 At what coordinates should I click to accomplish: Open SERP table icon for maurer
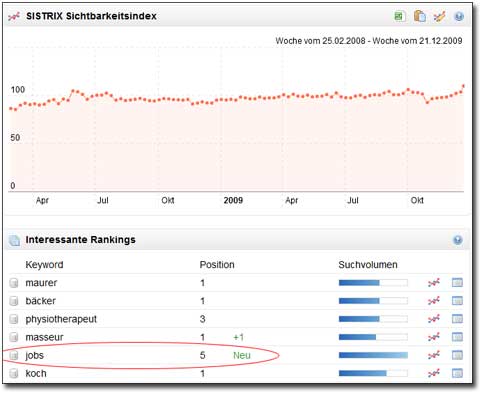tap(457, 283)
